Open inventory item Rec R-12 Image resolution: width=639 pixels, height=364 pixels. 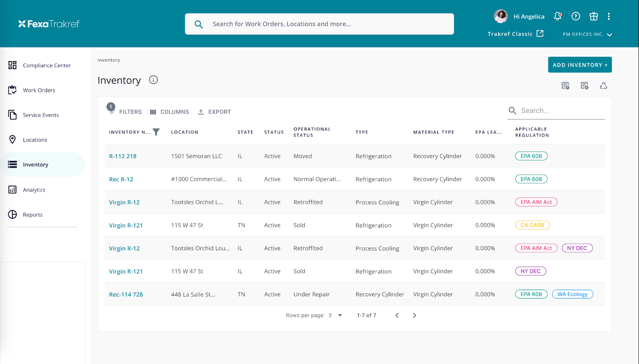click(x=121, y=179)
